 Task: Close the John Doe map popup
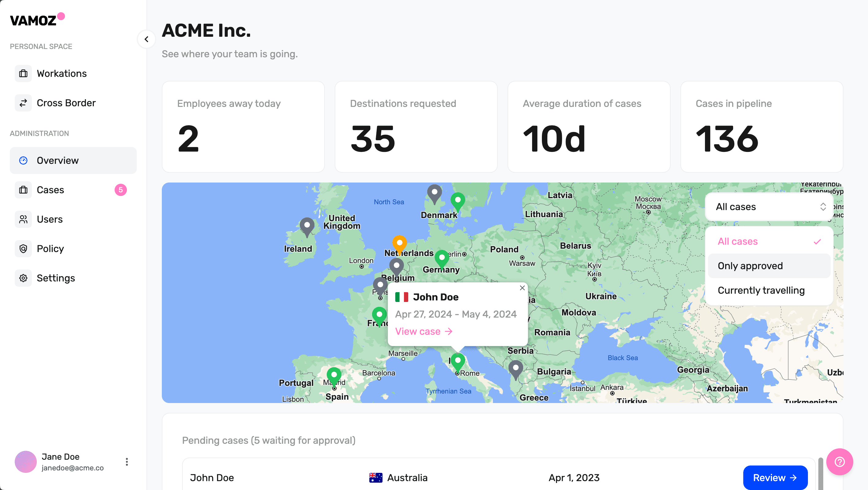pos(522,288)
